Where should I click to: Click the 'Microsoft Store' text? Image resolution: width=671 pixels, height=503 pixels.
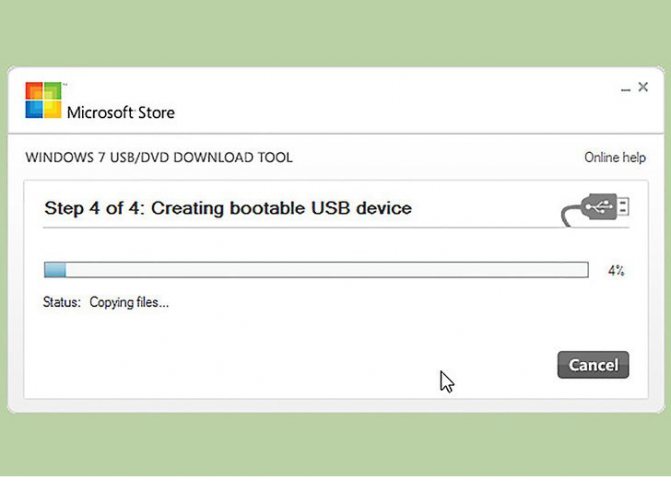(x=121, y=113)
